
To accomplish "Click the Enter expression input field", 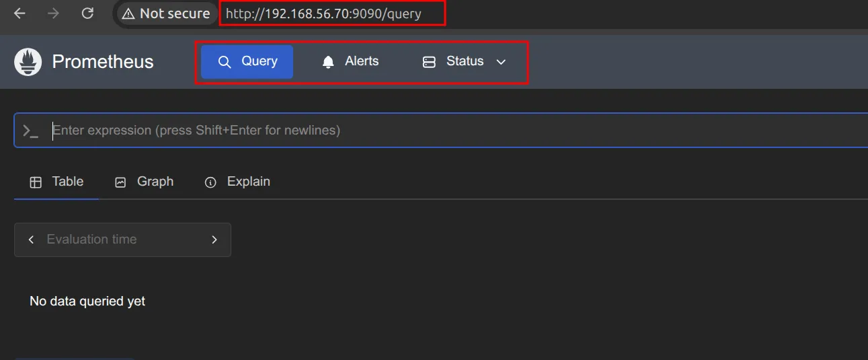I will click(440, 131).
